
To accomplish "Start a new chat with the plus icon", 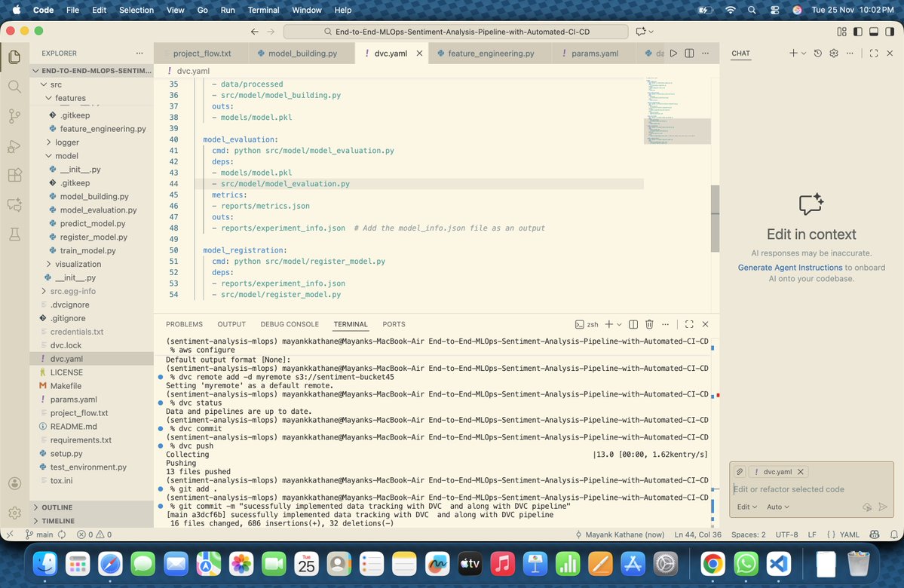I will click(x=792, y=53).
